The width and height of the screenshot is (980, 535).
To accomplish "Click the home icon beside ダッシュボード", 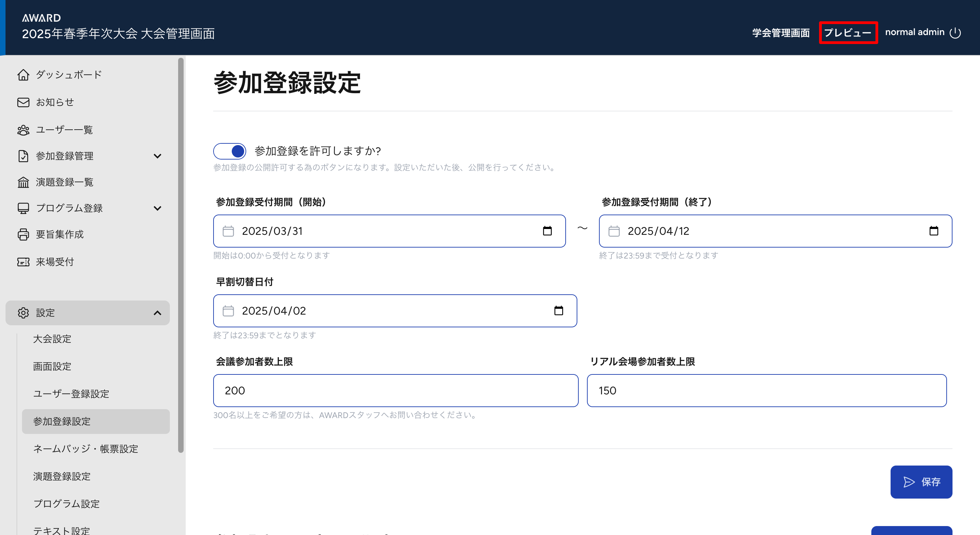I will (x=23, y=75).
